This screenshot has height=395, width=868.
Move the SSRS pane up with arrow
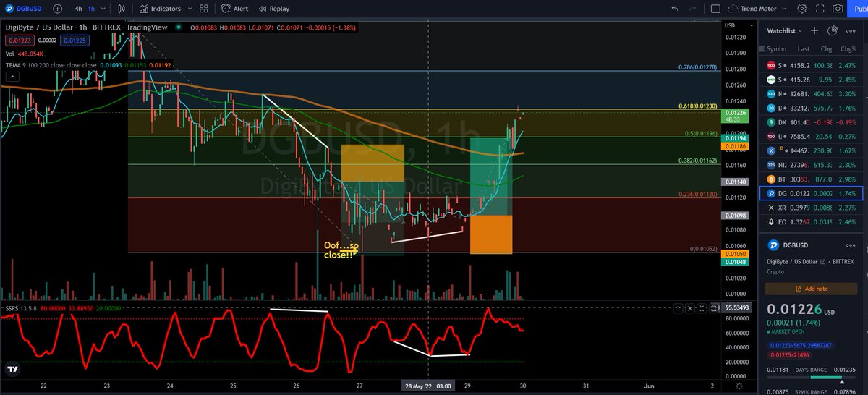point(677,307)
